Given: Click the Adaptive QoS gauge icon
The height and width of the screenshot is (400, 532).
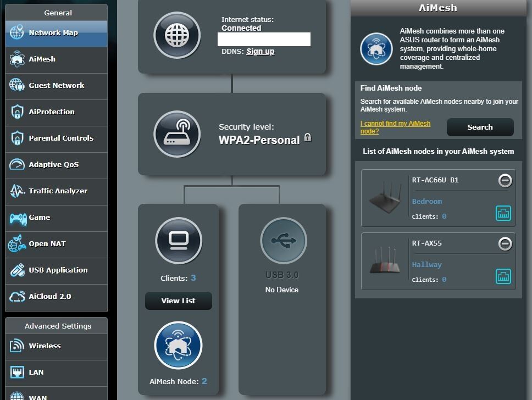Looking at the screenshot, I should (x=17, y=164).
